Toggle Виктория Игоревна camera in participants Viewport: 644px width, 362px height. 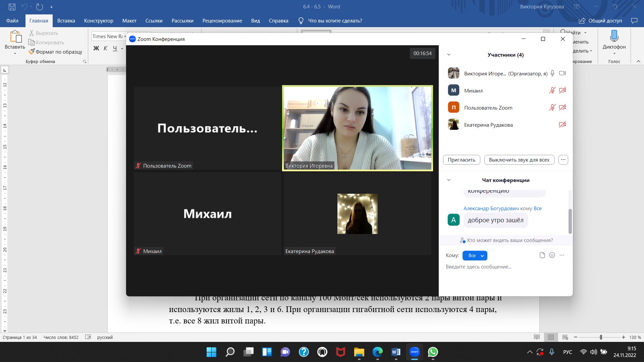click(562, 73)
